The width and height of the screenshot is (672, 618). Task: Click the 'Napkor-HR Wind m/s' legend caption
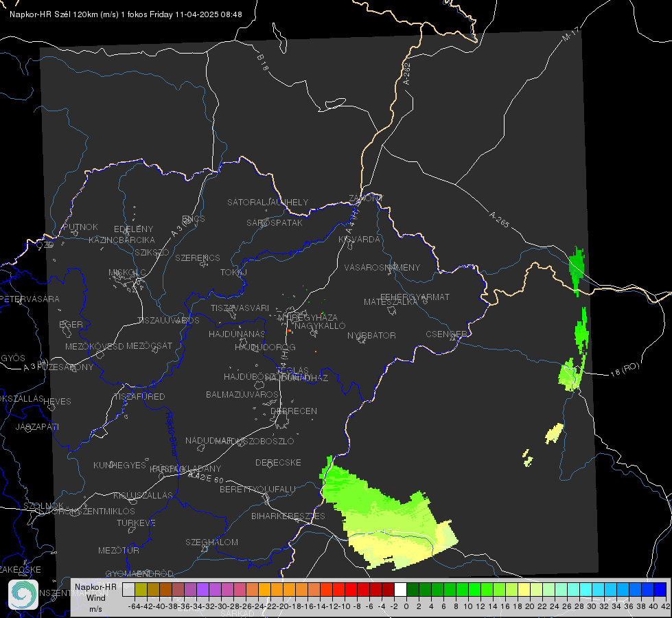coord(95,597)
